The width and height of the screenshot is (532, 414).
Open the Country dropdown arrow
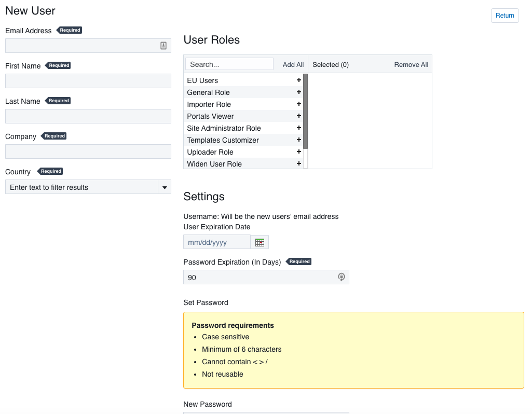(165, 187)
